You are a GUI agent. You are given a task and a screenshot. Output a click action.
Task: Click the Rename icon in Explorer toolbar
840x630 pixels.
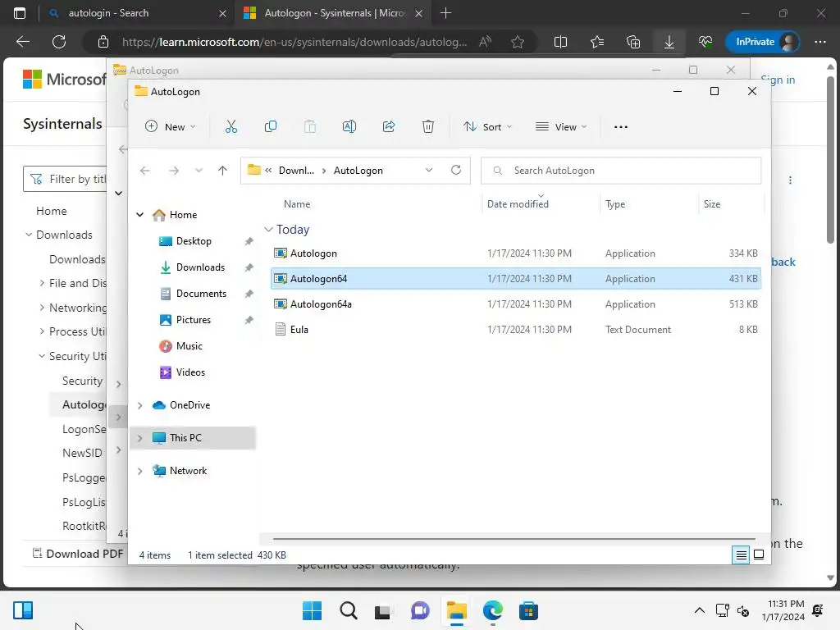click(349, 127)
